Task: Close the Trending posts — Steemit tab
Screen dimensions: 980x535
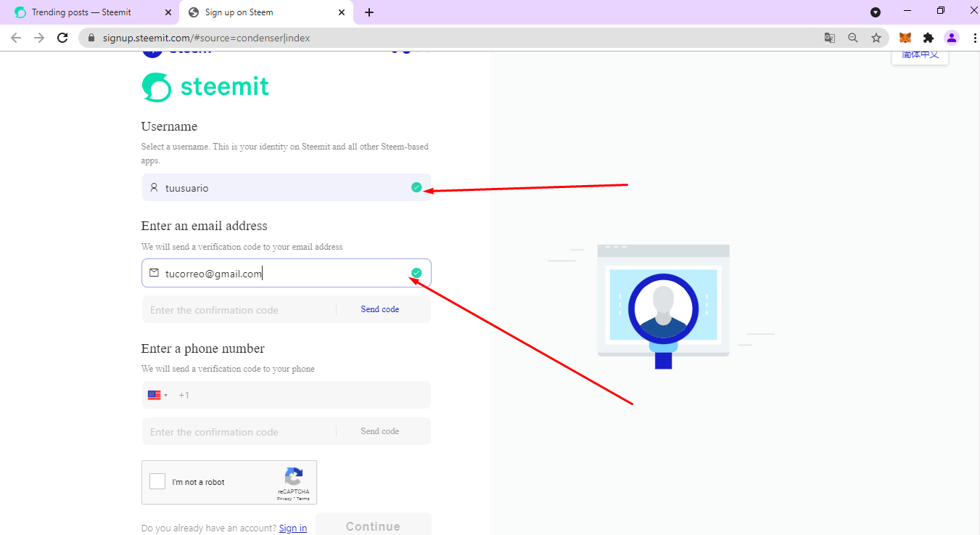Action: point(169,12)
